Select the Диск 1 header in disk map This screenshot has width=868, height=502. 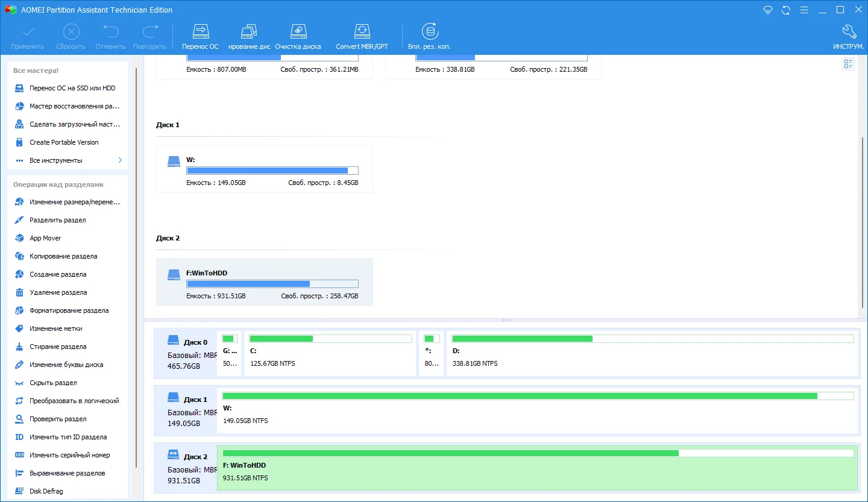(186, 411)
